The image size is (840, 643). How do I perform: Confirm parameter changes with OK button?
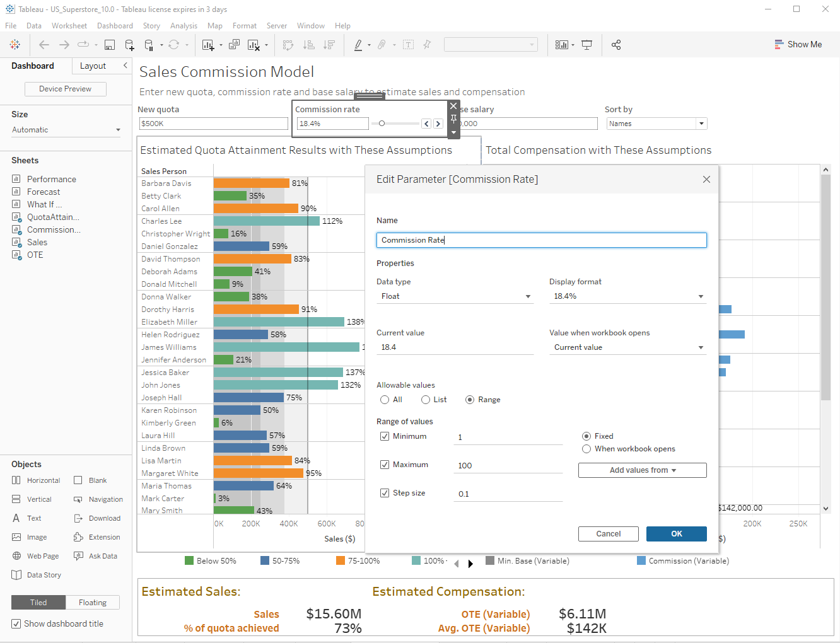[x=676, y=533]
